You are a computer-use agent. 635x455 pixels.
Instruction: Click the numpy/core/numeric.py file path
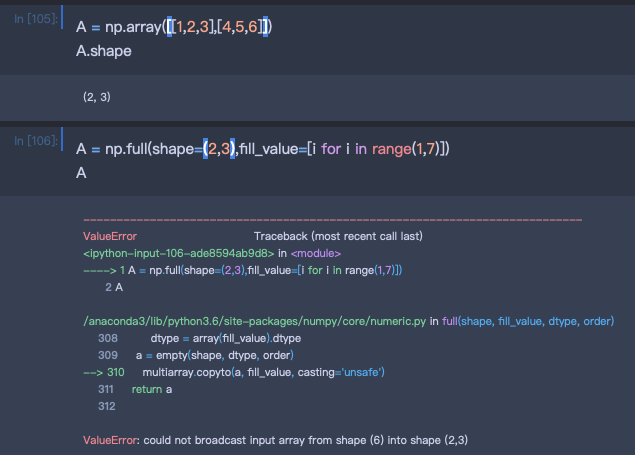click(254, 321)
